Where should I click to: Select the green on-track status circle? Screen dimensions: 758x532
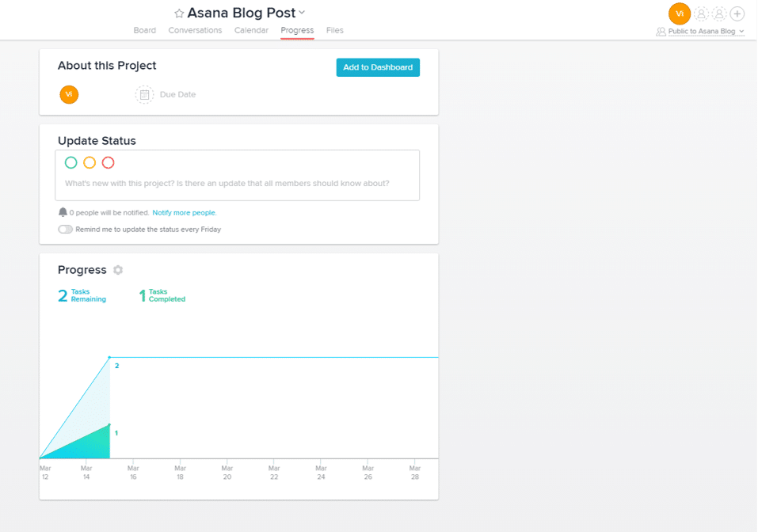[70, 162]
